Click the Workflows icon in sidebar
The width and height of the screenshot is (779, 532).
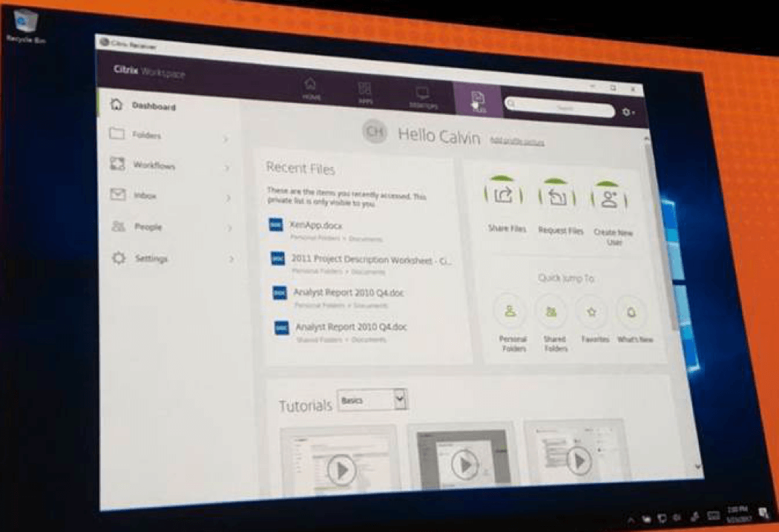[x=117, y=163]
